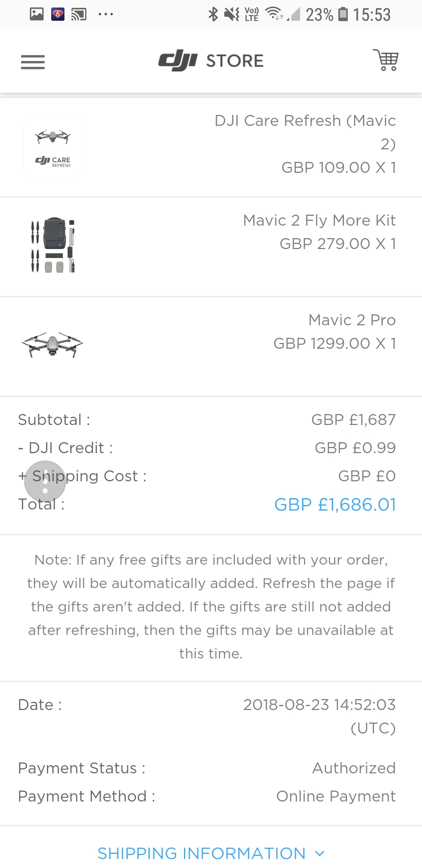Tap the floating grey assistive button
This screenshot has width=422, height=868.
(45, 481)
